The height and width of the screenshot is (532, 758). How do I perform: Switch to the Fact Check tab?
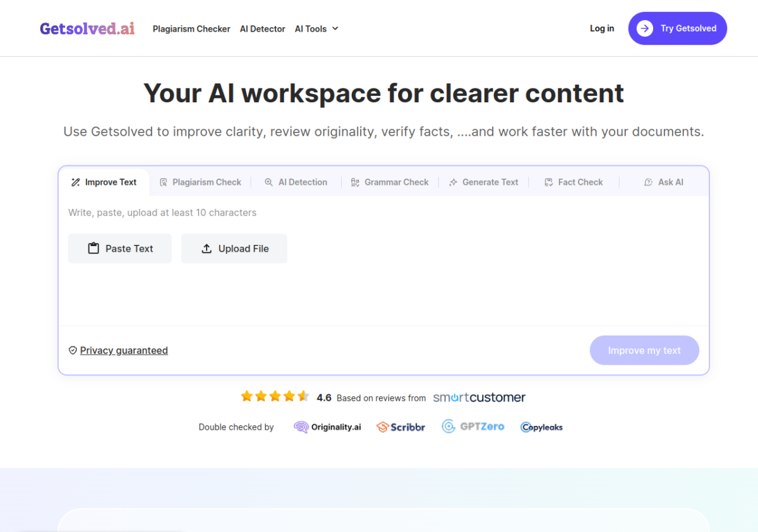(x=574, y=182)
